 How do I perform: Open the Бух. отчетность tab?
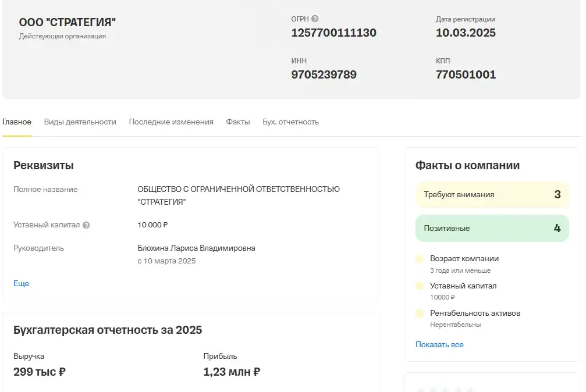[290, 122]
